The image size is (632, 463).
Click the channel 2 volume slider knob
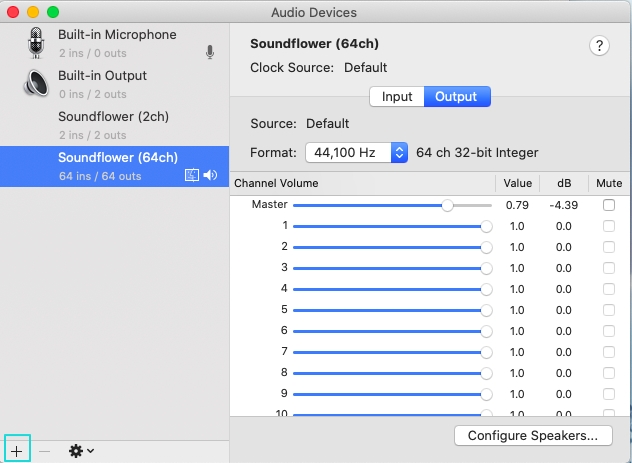(486, 247)
